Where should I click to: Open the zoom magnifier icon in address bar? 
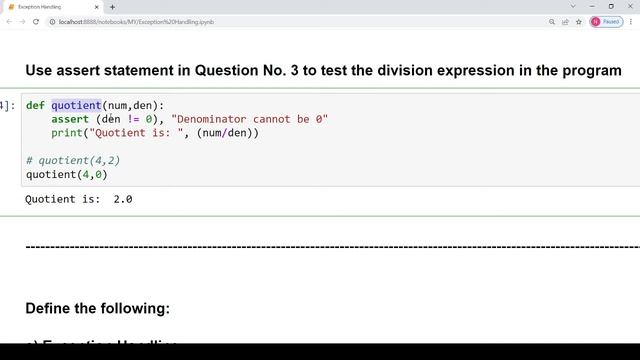(x=551, y=22)
